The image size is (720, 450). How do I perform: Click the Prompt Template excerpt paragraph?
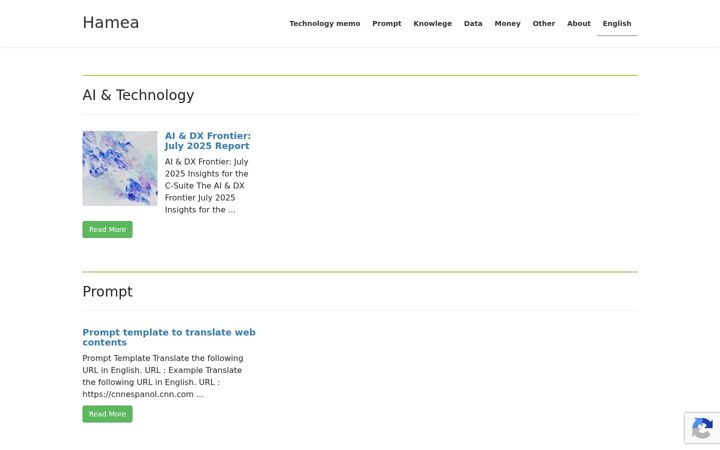(163, 376)
